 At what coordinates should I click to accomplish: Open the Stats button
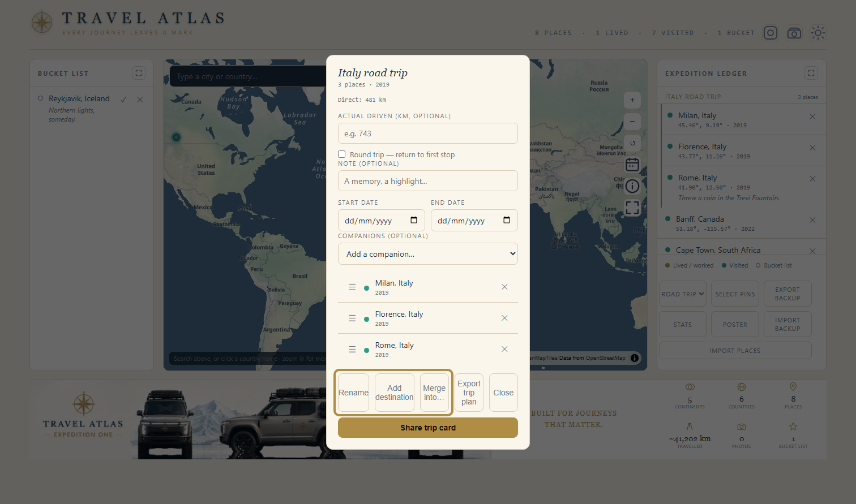tap(683, 324)
